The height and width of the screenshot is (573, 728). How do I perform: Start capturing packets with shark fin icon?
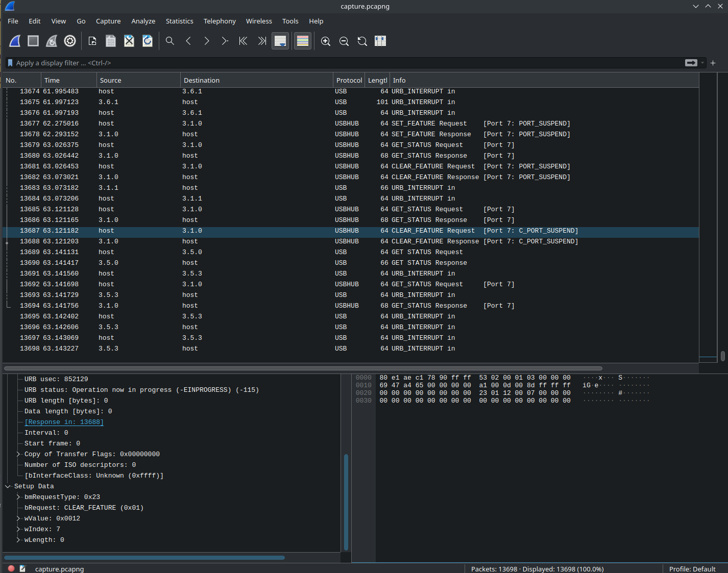pyautogui.click(x=15, y=41)
